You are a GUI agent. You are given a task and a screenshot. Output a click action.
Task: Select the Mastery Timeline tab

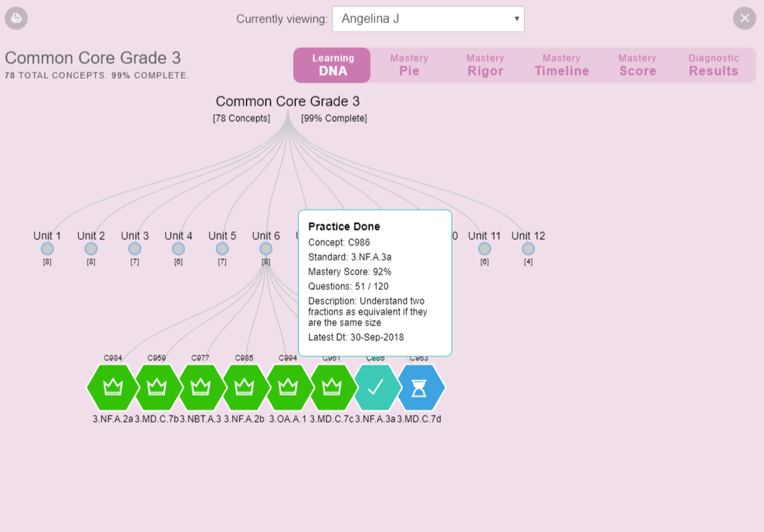(x=561, y=65)
